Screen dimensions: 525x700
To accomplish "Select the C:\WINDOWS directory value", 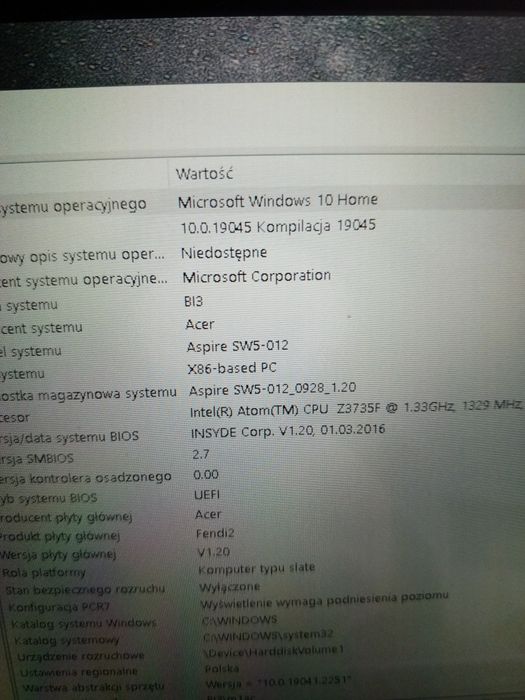I will (240, 620).
